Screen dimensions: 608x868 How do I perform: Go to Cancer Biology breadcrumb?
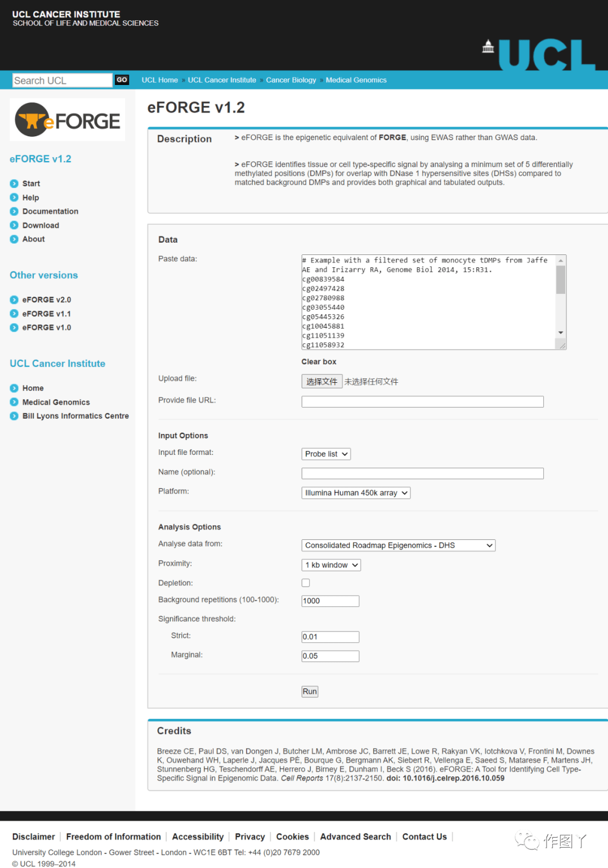[291, 80]
